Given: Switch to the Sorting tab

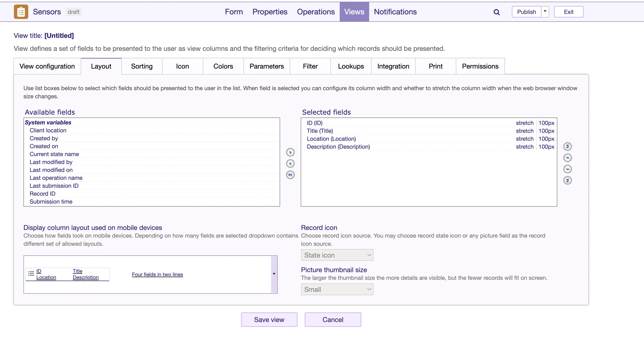Looking at the screenshot, I should tap(142, 66).
